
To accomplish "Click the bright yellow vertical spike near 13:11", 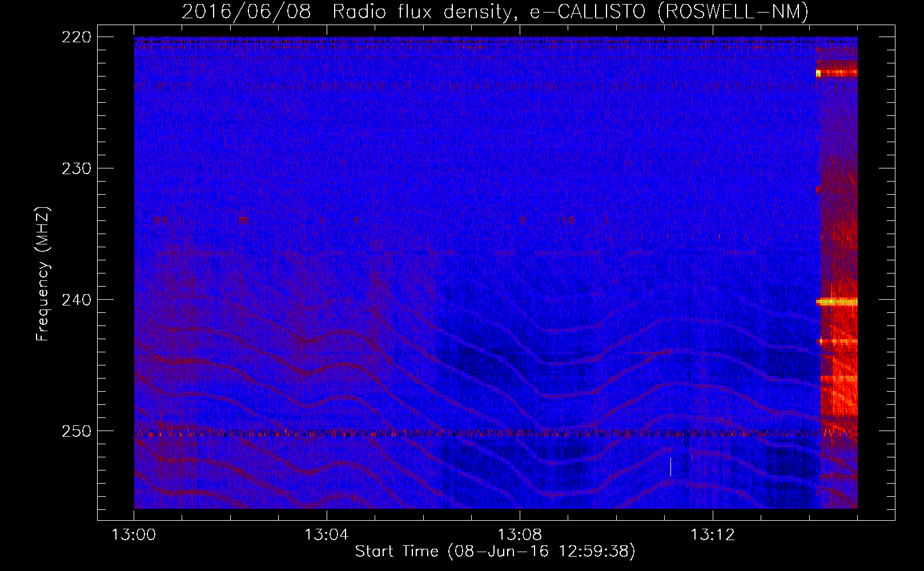I will coord(670,467).
